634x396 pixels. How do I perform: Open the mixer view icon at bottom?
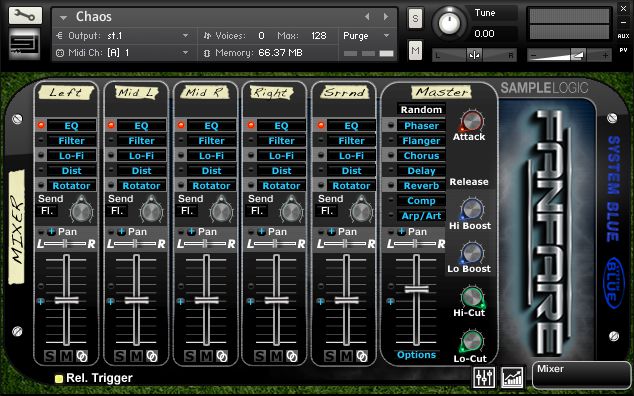pyautogui.click(x=484, y=377)
